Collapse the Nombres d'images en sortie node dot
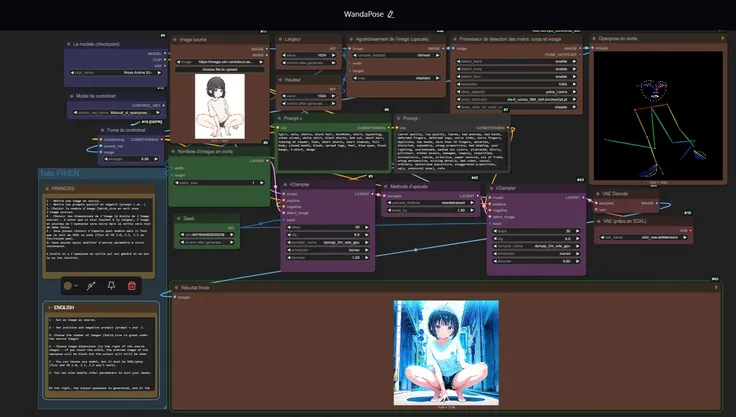 pyautogui.click(x=173, y=152)
